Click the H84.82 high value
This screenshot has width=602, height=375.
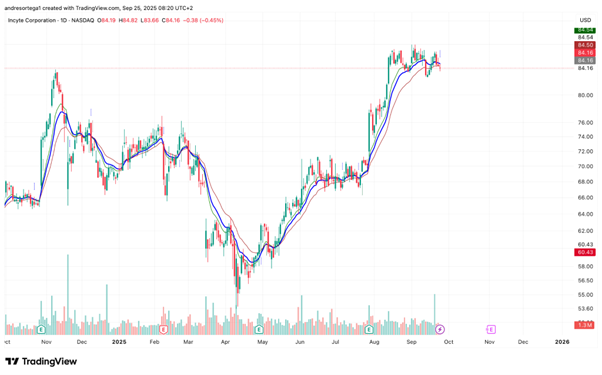(x=128, y=20)
